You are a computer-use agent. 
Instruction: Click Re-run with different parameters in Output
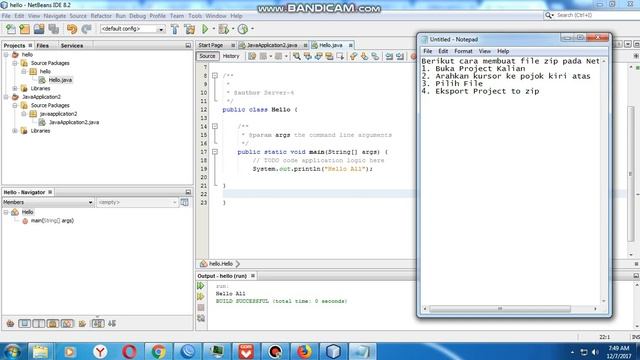click(x=201, y=297)
